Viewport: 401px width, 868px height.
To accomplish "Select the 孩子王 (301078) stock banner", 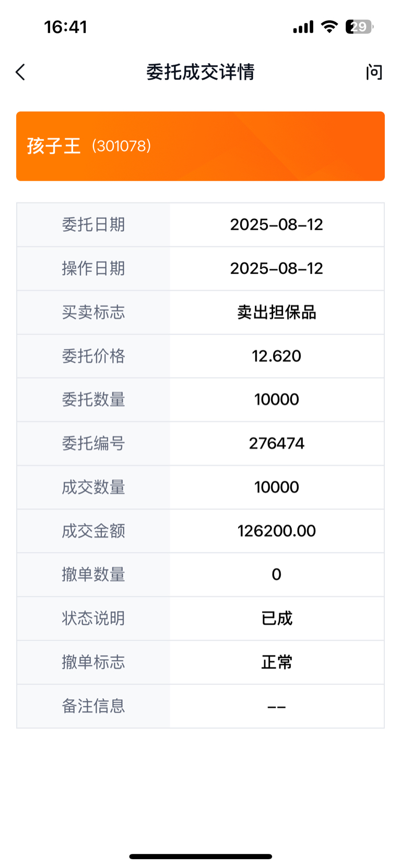I will (200, 146).
